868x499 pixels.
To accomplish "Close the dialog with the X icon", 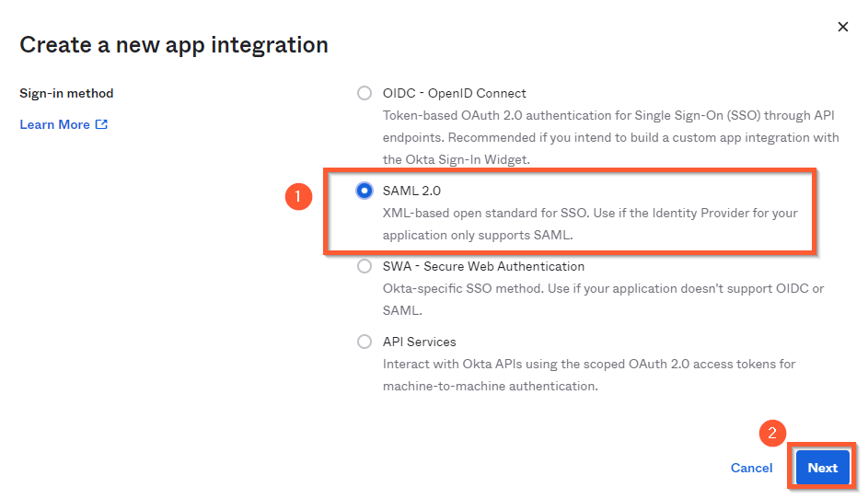I will 843,27.
